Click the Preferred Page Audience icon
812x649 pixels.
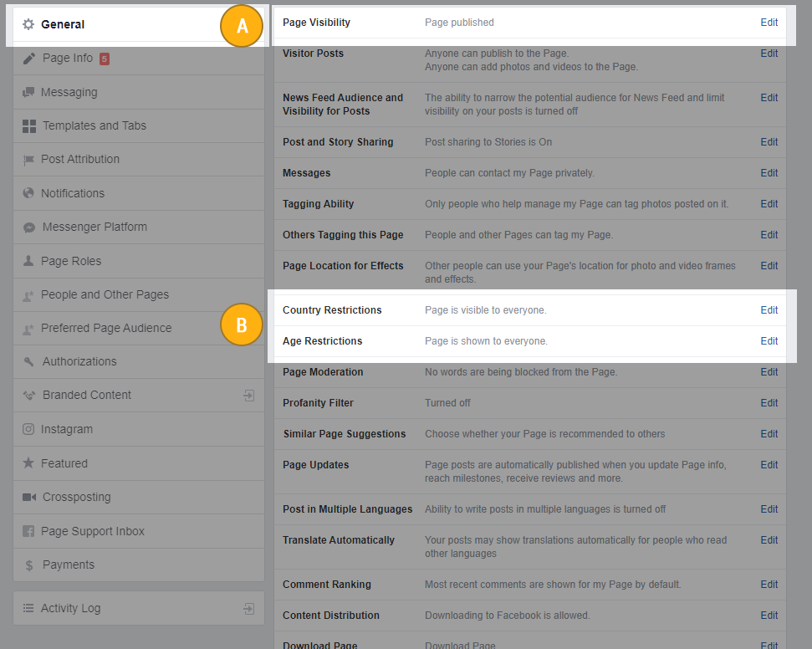[x=28, y=329]
